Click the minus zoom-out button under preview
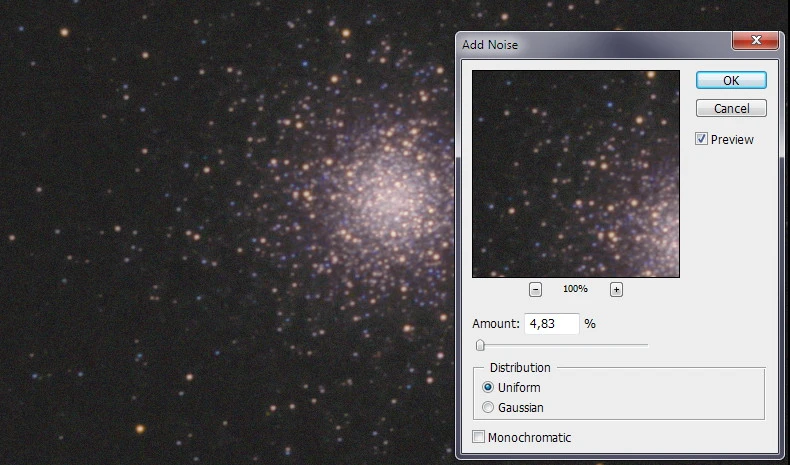 tap(536, 289)
